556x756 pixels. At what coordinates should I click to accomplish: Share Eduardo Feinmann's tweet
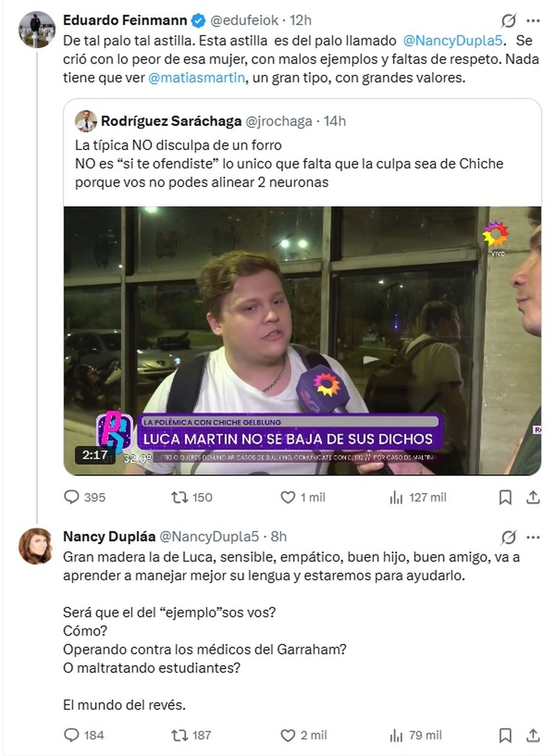(533, 497)
